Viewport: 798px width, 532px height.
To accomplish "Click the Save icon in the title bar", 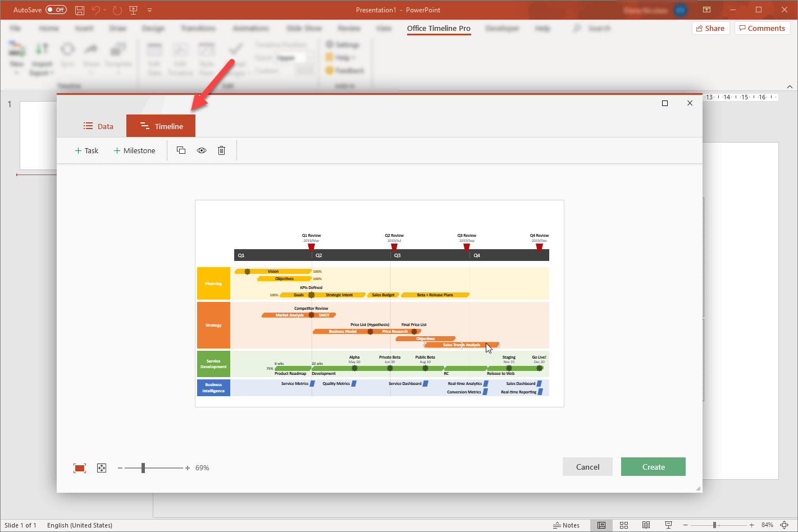I will point(80,10).
